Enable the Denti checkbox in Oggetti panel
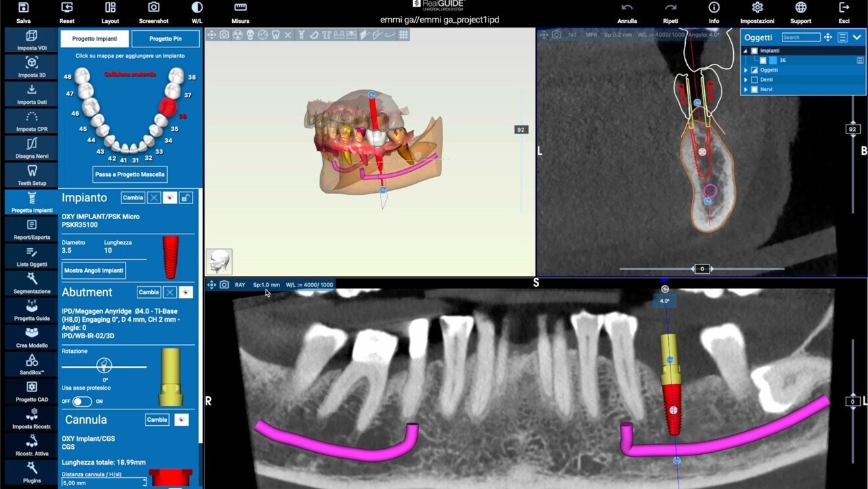Screen dimensions: 868x489 point(754,80)
